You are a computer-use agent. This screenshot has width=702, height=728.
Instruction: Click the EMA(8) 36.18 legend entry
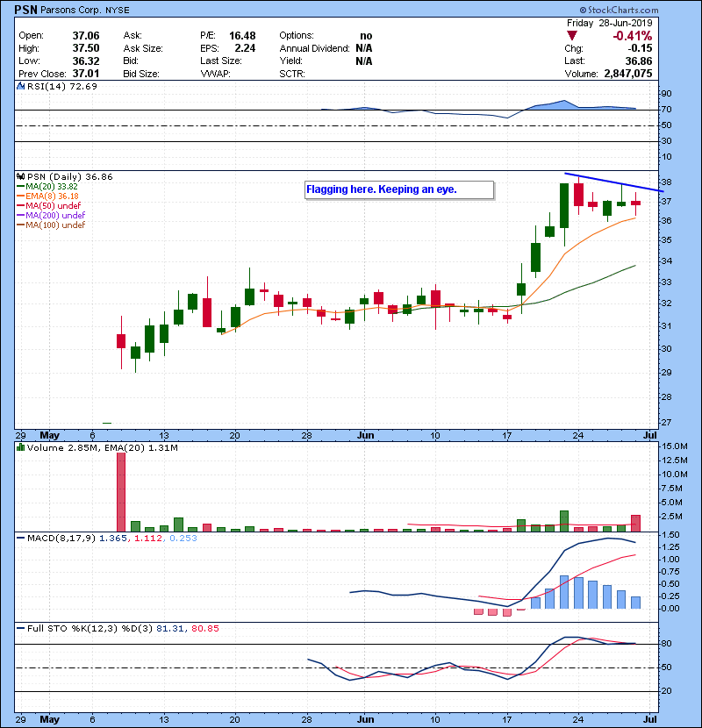coord(48,196)
